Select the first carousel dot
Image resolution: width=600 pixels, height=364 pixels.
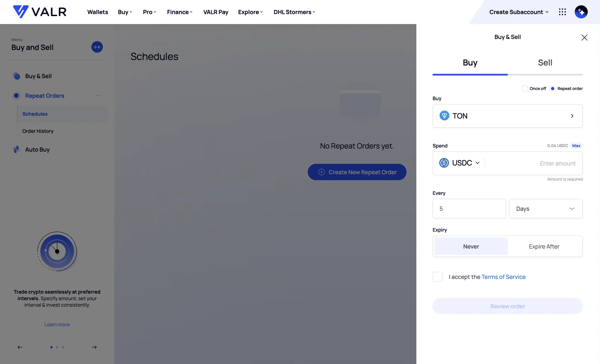51,347
